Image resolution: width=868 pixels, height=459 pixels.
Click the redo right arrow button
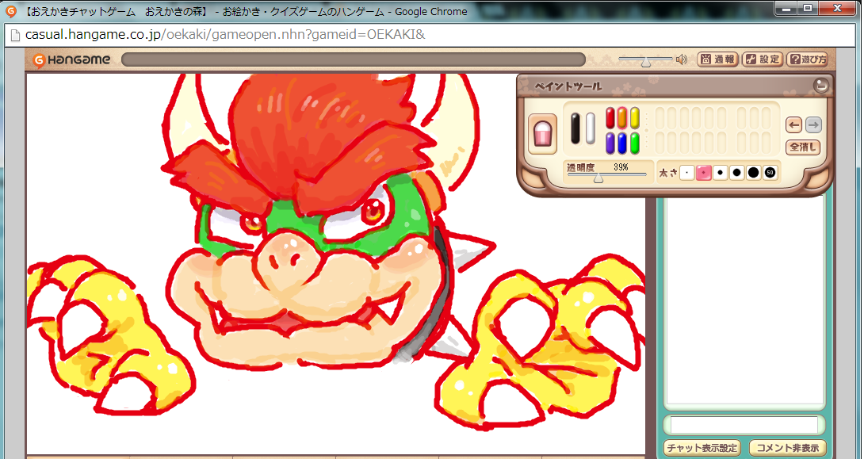pyautogui.click(x=813, y=125)
